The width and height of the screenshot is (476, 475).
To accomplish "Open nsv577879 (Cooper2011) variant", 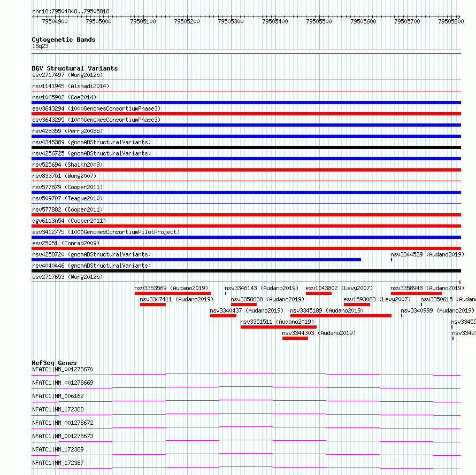I will point(67,187).
